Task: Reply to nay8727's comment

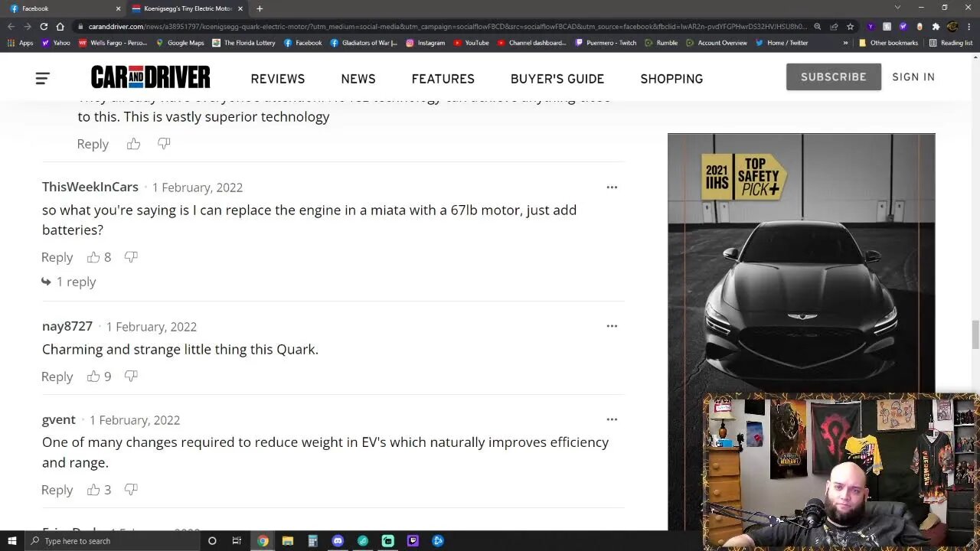Action: (x=57, y=377)
